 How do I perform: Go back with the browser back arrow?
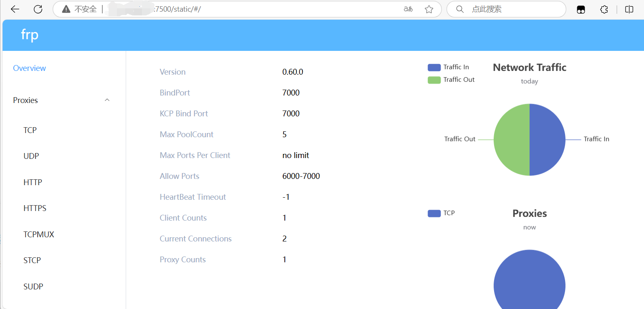tap(15, 9)
